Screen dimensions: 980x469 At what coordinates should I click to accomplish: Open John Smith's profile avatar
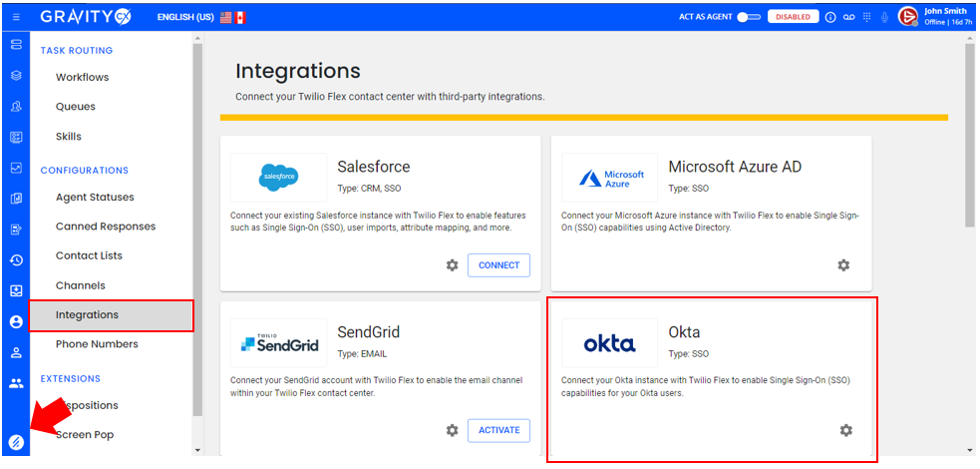pos(907,17)
